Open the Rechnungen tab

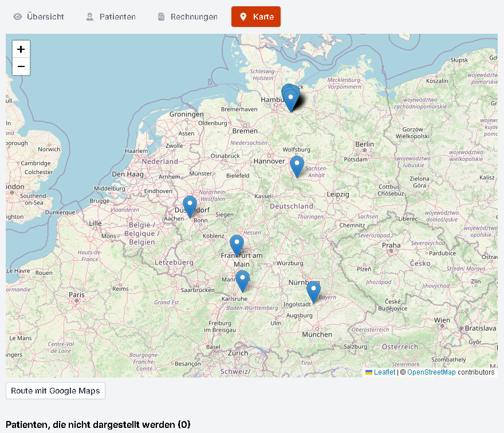pos(188,17)
